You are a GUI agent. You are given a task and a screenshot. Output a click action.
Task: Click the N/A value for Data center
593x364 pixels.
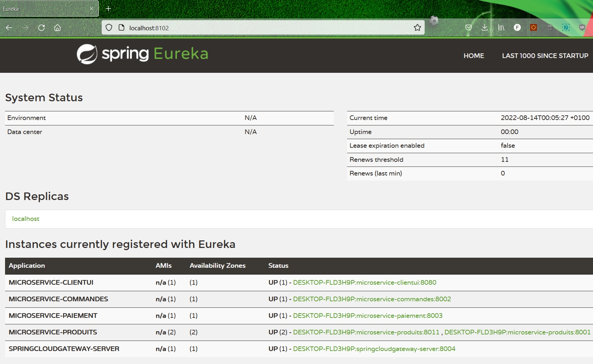click(251, 132)
